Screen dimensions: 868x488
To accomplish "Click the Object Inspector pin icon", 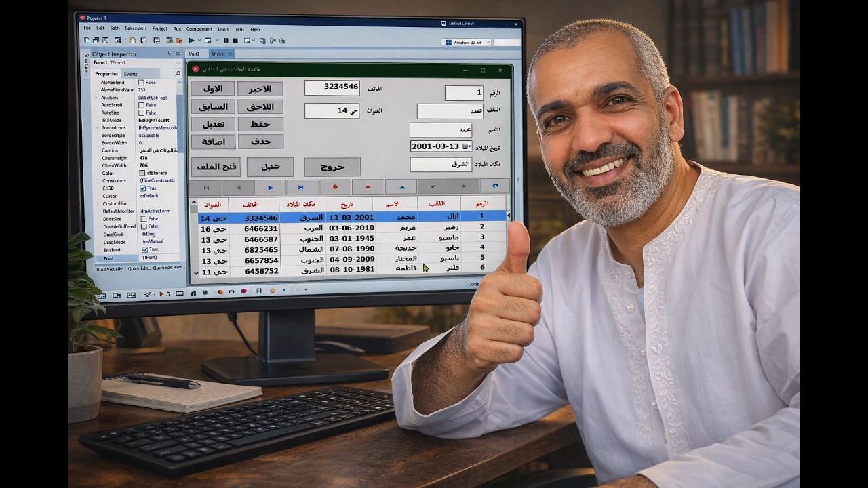I will (x=170, y=54).
